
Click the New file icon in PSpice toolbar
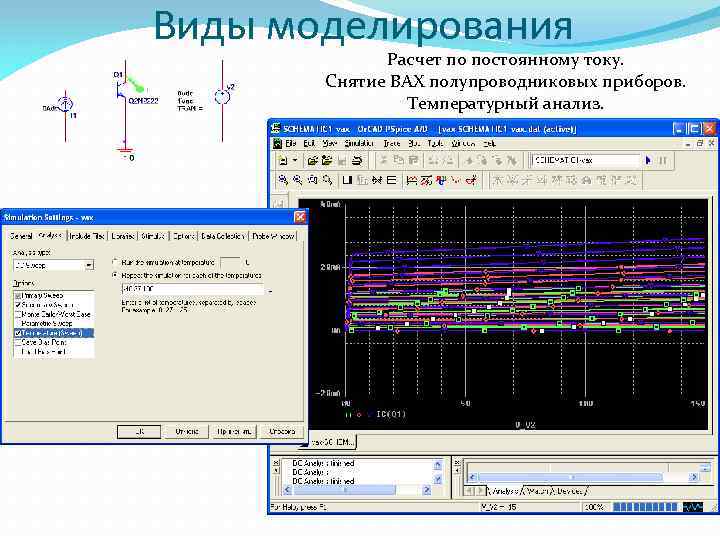point(283,161)
